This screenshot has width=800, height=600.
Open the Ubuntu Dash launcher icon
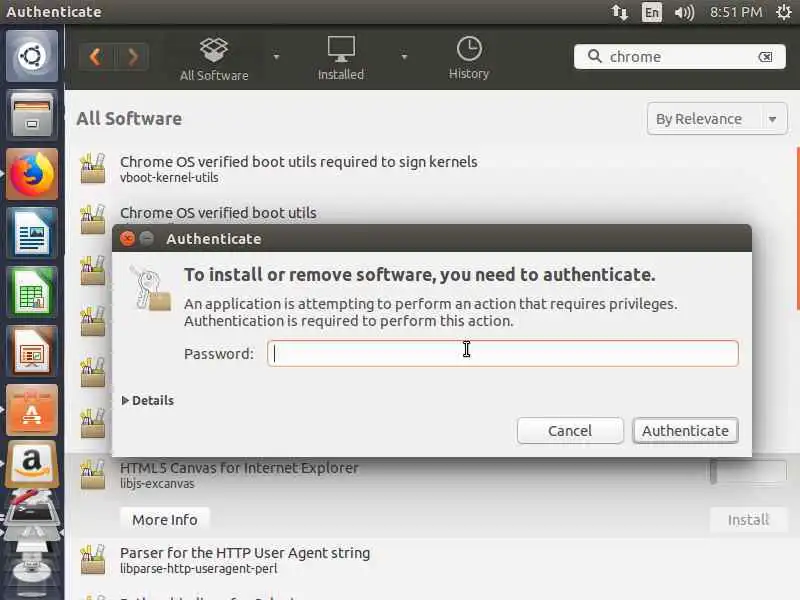point(32,56)
